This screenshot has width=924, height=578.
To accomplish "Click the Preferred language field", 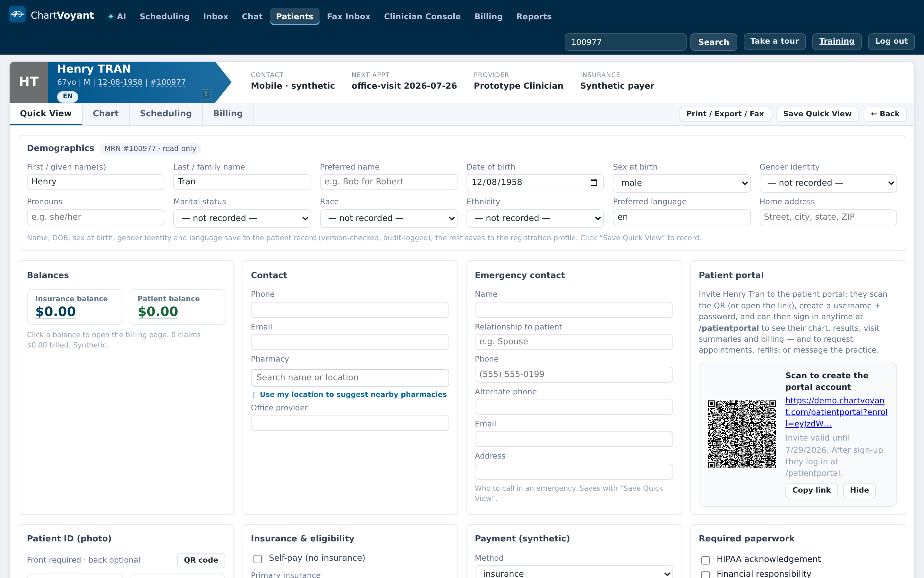I will pos(681,217).
